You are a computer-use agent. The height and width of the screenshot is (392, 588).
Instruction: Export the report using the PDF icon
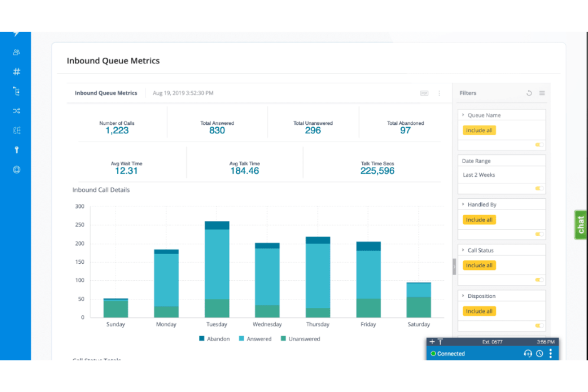tap(424, 93)
